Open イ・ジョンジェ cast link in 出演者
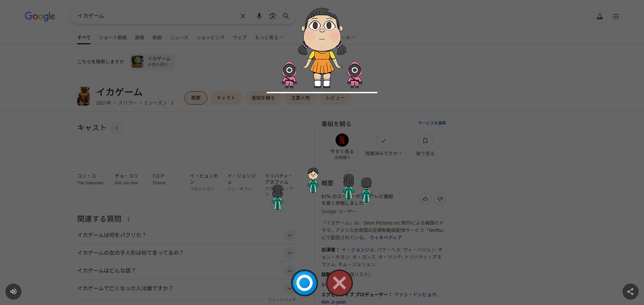644x305 pixels. (x=358, y=250)
